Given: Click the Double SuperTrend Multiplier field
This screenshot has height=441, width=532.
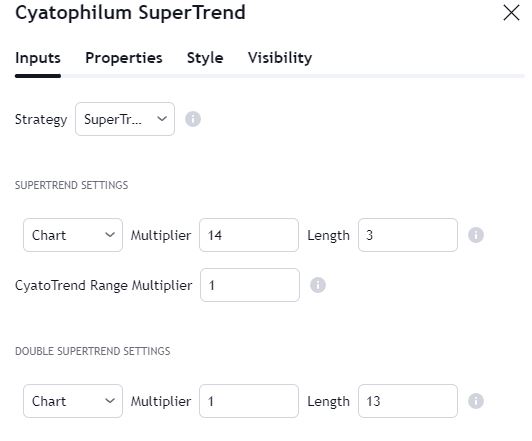Looking at the screenshot, I should [249, 401].
